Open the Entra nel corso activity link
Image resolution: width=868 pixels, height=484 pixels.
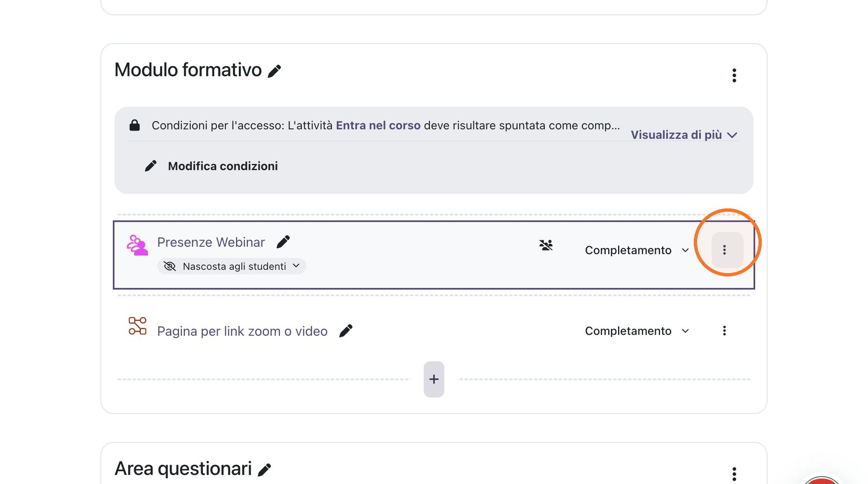[378, 125]
